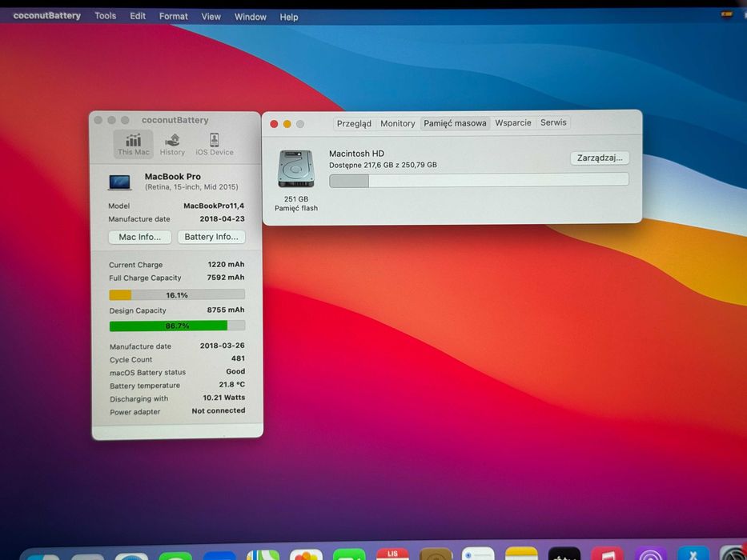
Task: Click the Macintosh HD disk icon
Action: coord(296,169)
